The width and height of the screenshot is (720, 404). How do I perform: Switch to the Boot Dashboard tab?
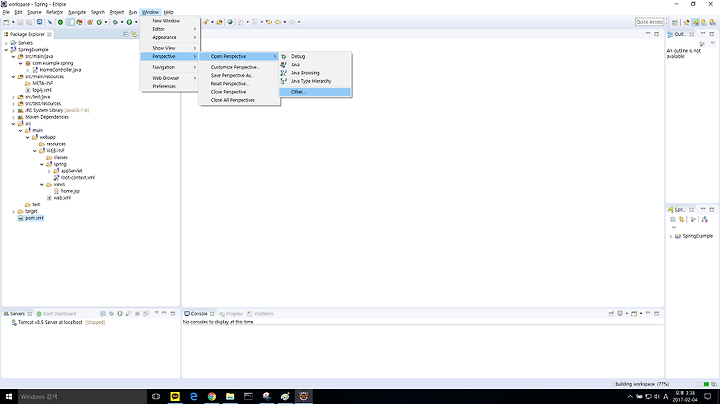pyautogui.click(x=56, y=314)
